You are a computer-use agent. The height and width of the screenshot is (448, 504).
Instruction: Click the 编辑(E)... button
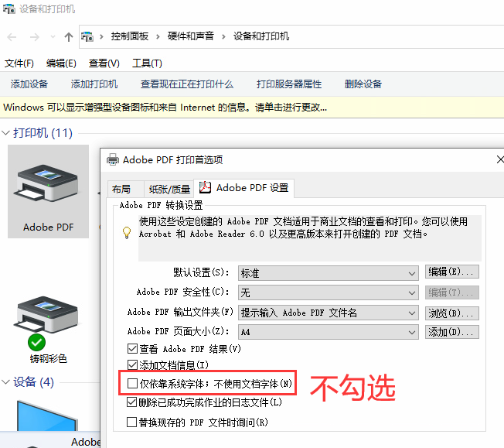click(452, 272)
